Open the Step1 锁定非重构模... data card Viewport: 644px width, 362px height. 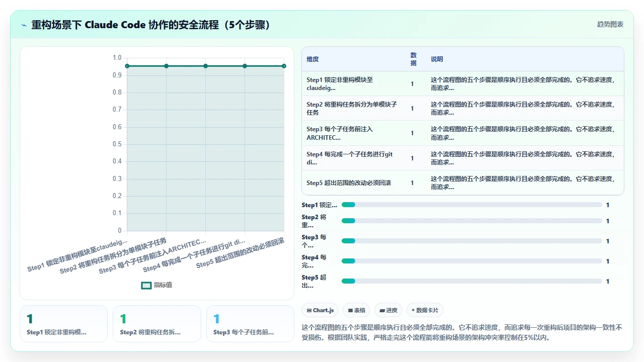pos(63,324)
